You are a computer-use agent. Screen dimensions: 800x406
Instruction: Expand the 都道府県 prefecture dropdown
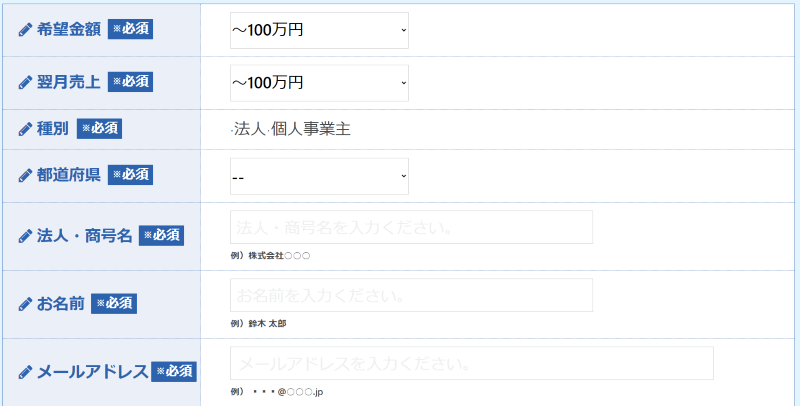coord(319,176)
